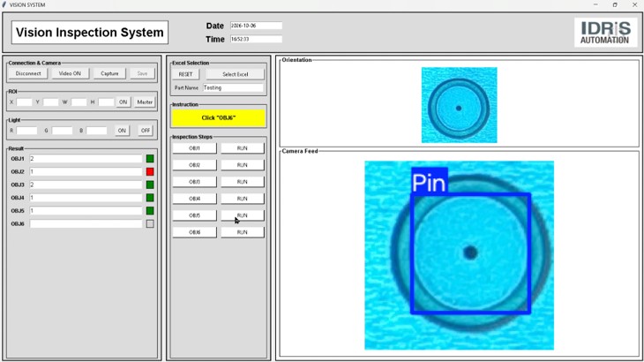Turn on video with Video ON button
644x362 pixels.
(x=70, y=73)
